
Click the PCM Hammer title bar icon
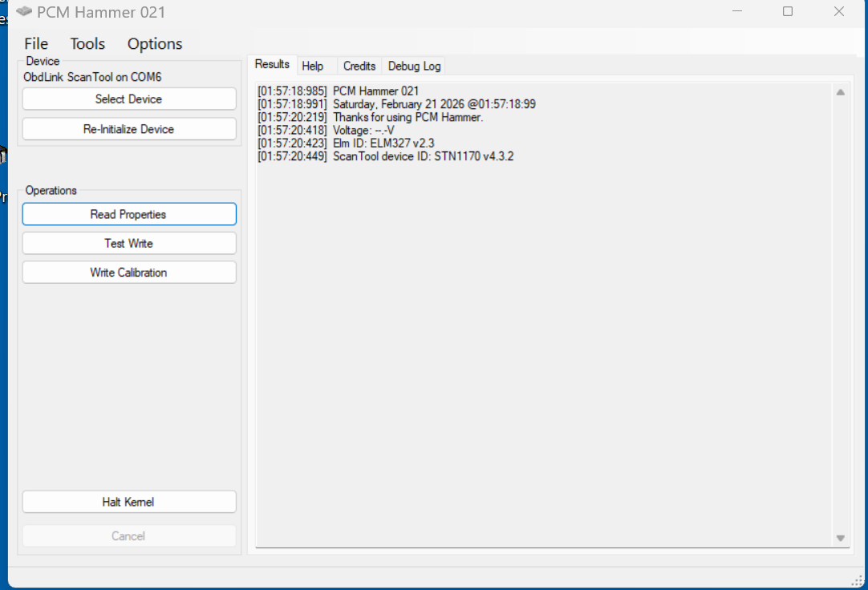[x=24, y=12]
